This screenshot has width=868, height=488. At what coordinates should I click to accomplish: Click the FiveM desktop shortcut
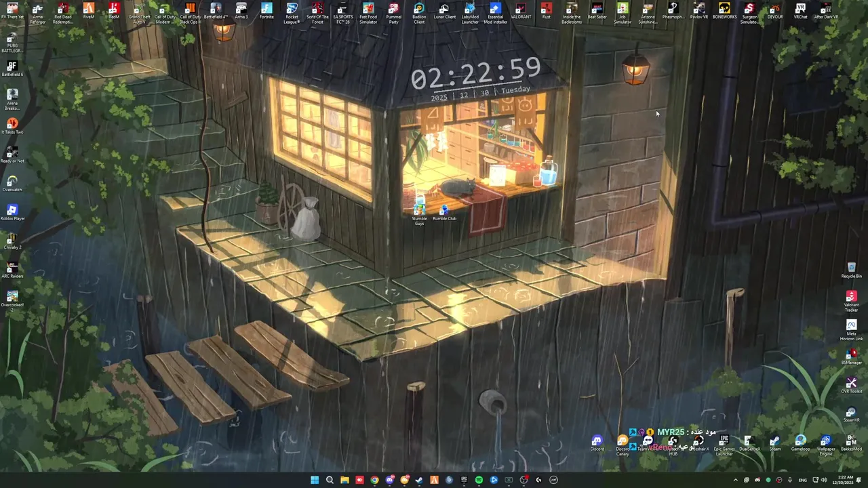click(x=88, y=12)
